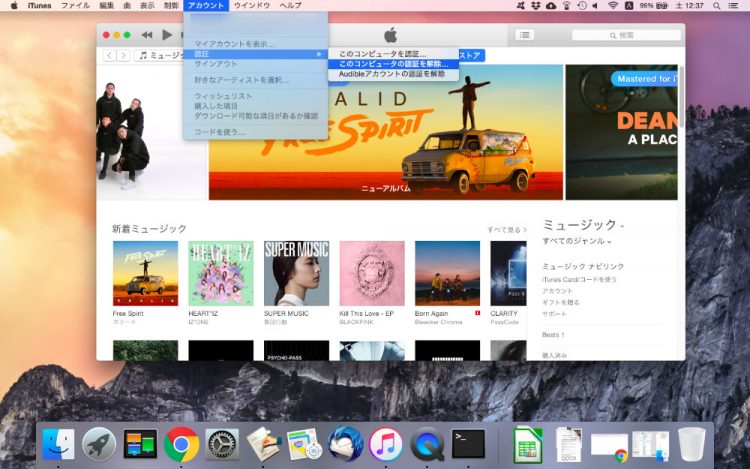Image resolution: width=750 pixels, height=469 pixels.
Task: Open Mission Control in the Dock
Action: point(140,445)
